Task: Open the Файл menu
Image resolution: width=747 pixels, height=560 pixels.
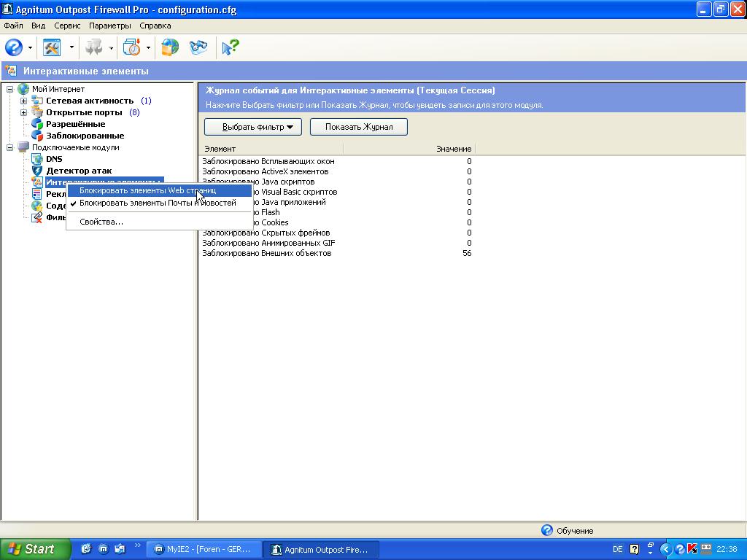Action: click(13, 26)
